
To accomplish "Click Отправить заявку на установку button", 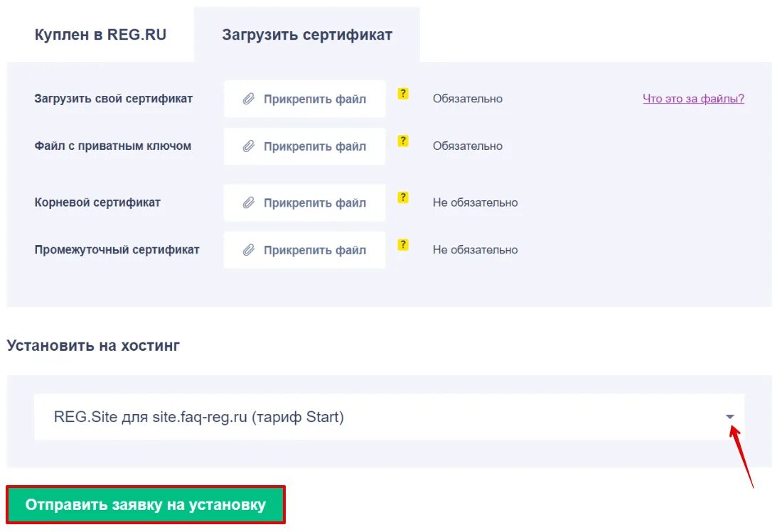I will (x=146, y=504).
